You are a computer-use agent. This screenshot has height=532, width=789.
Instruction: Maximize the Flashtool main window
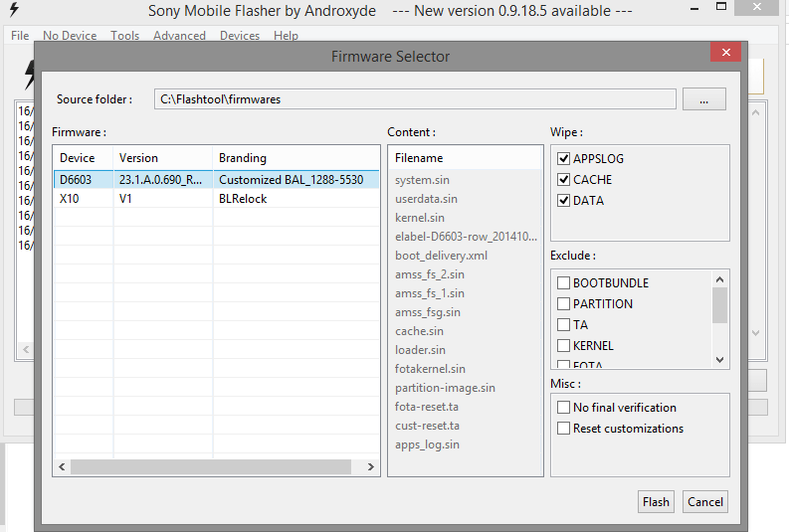[x=721, y=7]
